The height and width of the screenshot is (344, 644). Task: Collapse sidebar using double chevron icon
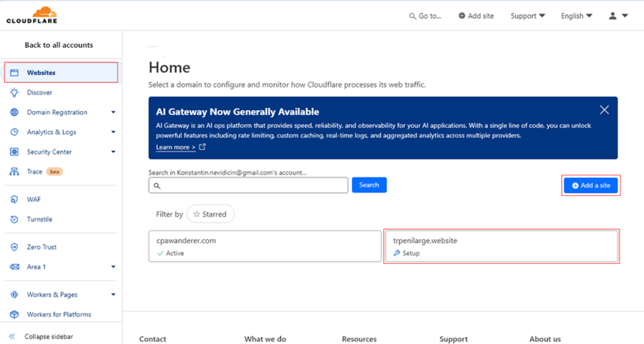tap(12, 337)
